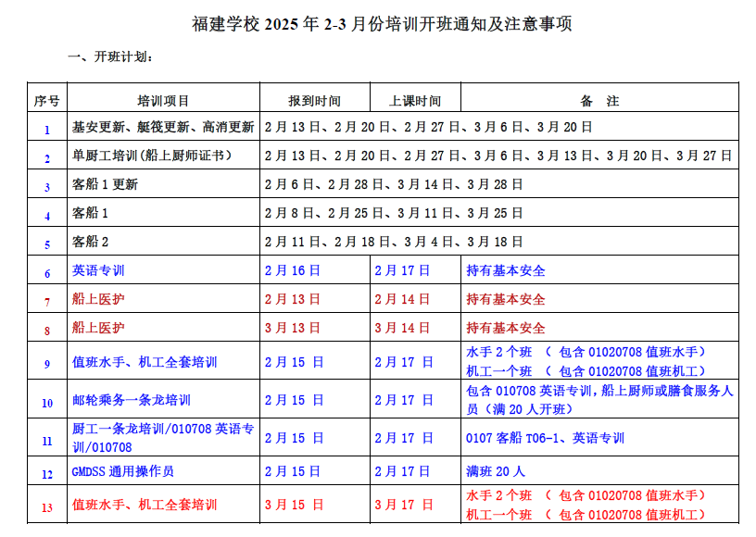Click the 2月17日 class date in row 6
756x537 pixels.
(402, 270)
